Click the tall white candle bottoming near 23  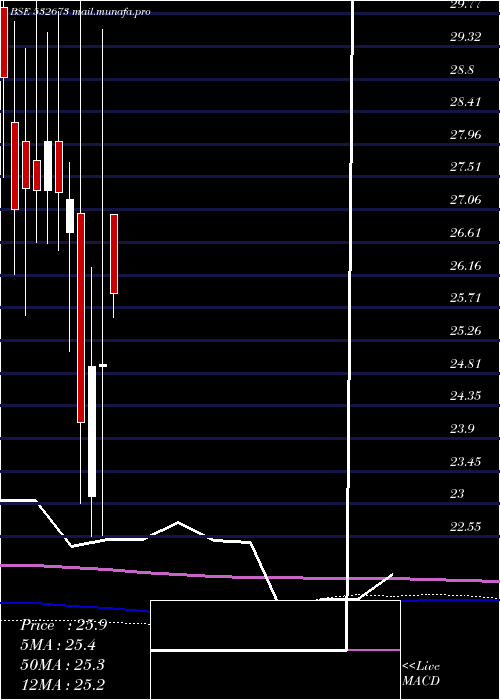[x=92, y=431]
